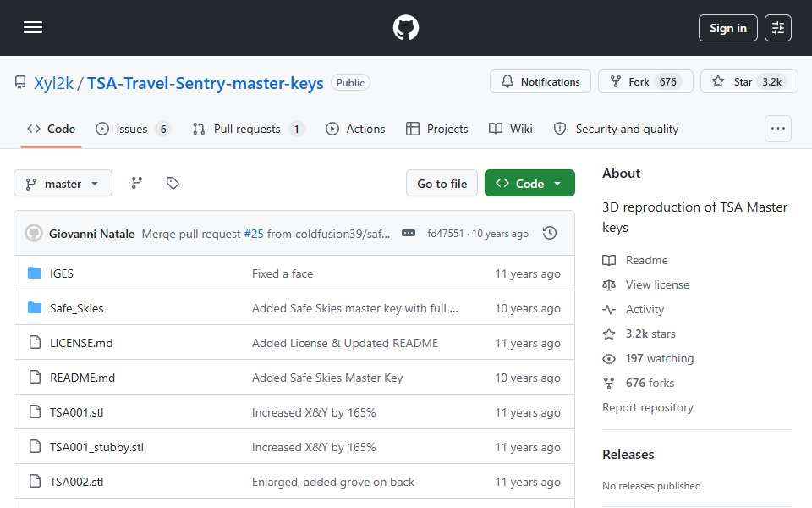Expand commit message ellipsis icon

(x=408, y=234)
